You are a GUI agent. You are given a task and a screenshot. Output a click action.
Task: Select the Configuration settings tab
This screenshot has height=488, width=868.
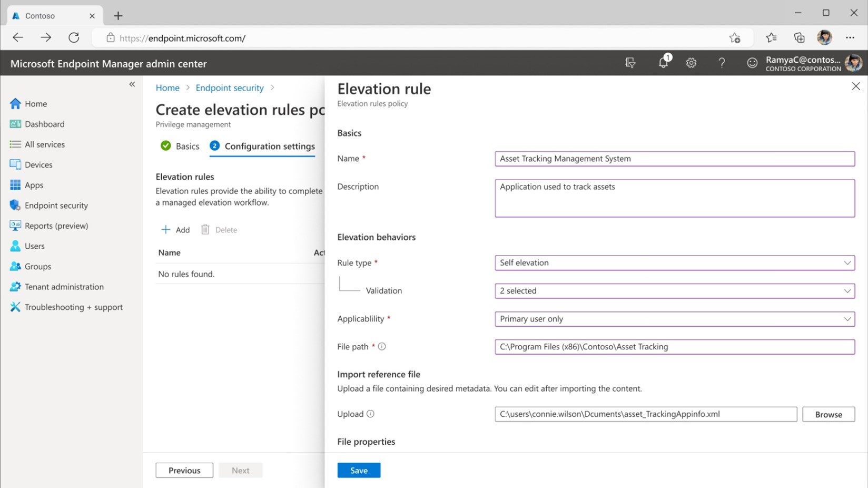[x=269, y=146]
